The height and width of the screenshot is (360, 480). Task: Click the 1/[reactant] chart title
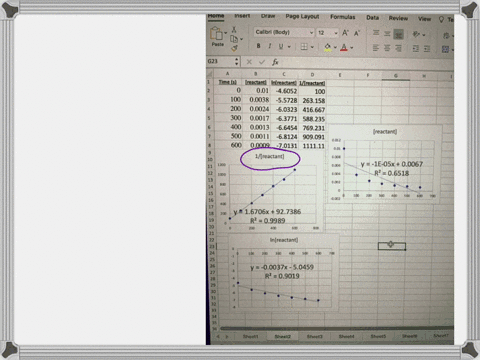tap(269, 156)
